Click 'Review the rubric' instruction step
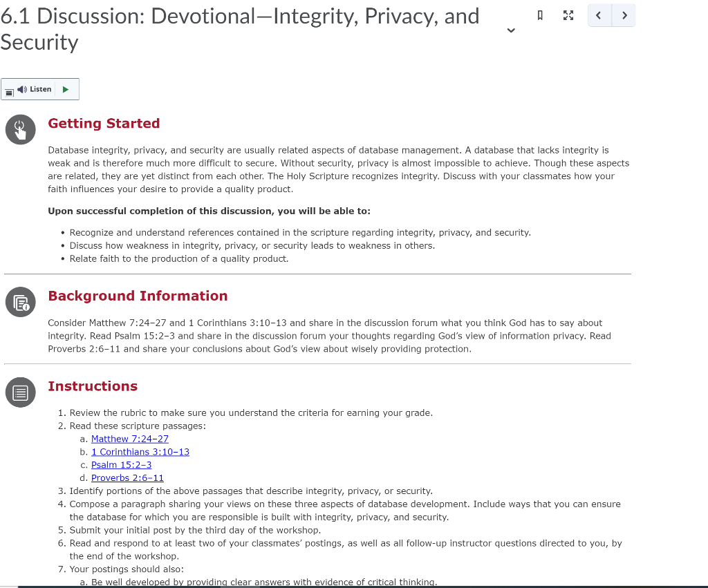 click(x=251, y=412)
